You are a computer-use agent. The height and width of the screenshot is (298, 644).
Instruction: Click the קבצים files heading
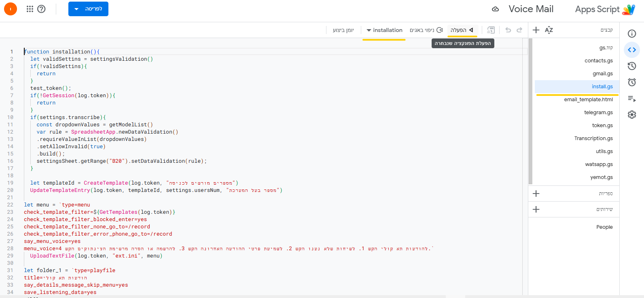click(x=606, y=30)
